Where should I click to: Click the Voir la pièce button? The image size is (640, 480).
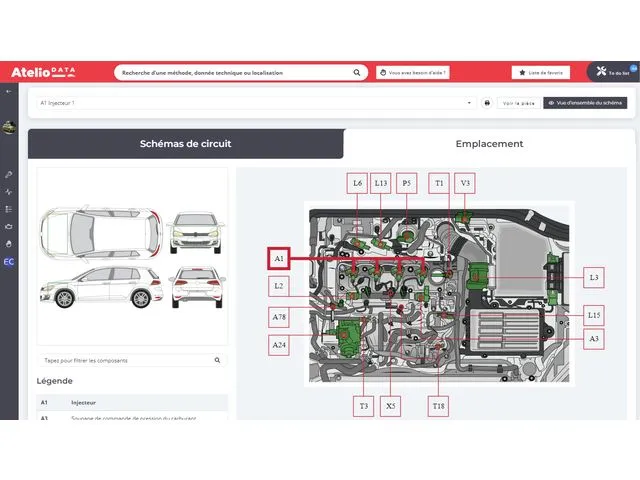pyautogui.click(x=519, y=103)
